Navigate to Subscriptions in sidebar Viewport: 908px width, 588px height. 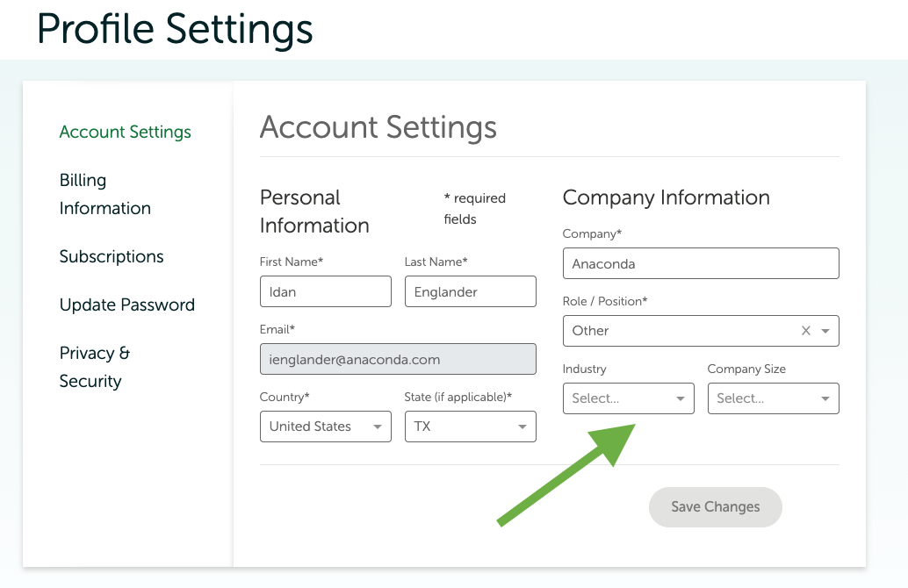pos(112,256)
